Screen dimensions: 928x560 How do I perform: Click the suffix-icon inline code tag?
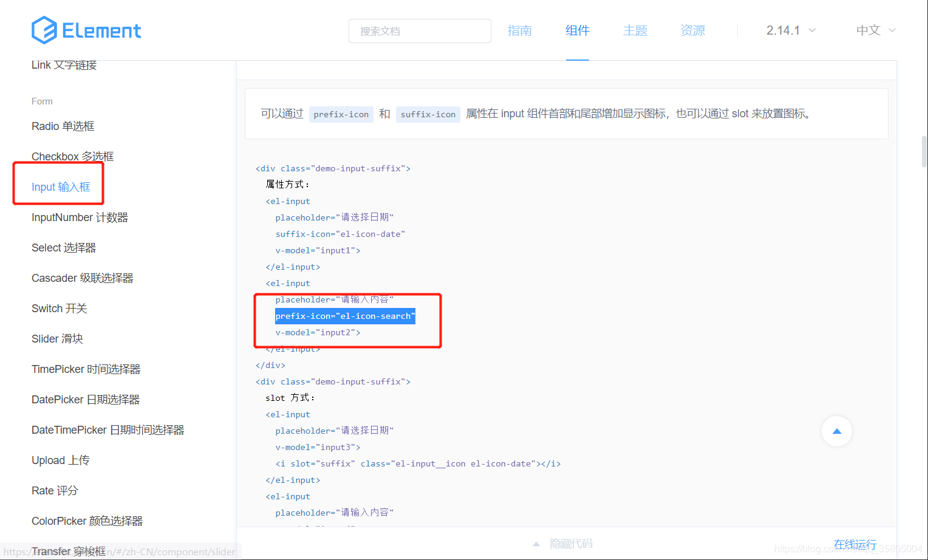pos(428,114)
